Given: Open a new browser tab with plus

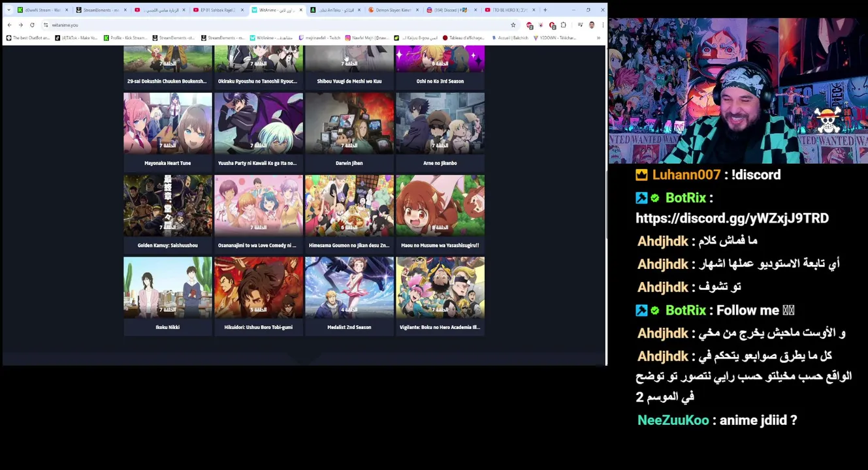Looking at the screenshot, I should (x=545, y=10).
